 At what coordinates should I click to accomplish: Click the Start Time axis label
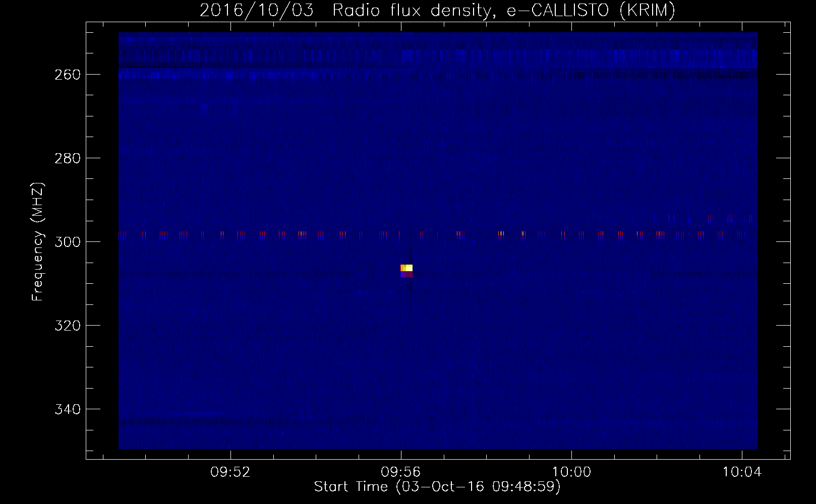437,487
